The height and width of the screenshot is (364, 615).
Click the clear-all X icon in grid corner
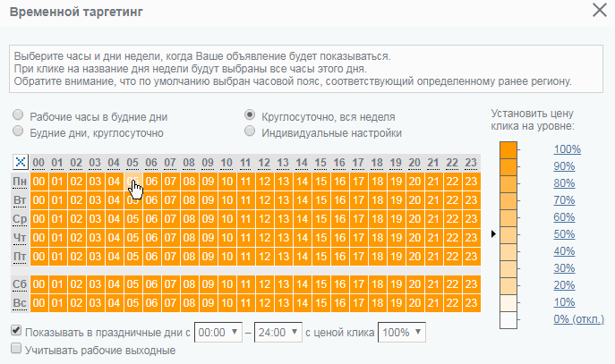(21, 162)
